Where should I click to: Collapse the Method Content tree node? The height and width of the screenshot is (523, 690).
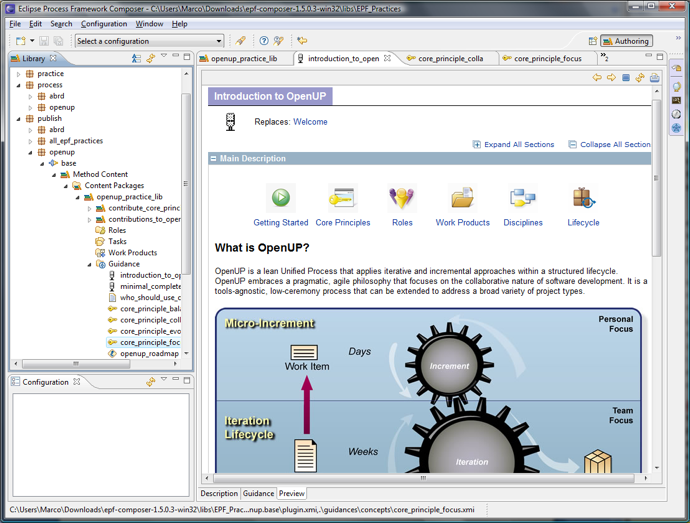[x=54, y=175]
